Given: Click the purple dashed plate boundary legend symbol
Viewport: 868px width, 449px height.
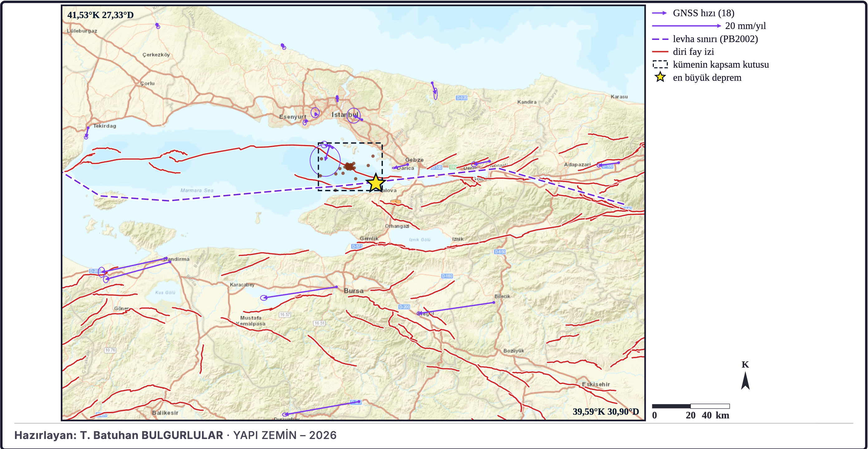Looking at the screenshot, I should click(x=660, y=39).
